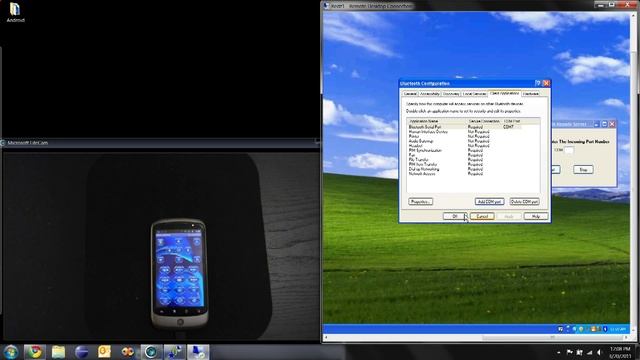Show hidden icons in Windows 7 tray

(x=558, y=352)
